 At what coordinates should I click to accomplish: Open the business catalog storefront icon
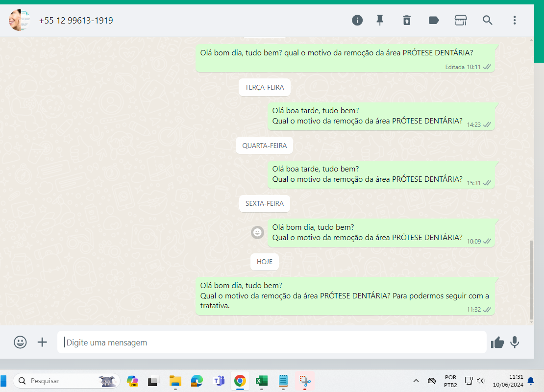click(461, 20)
